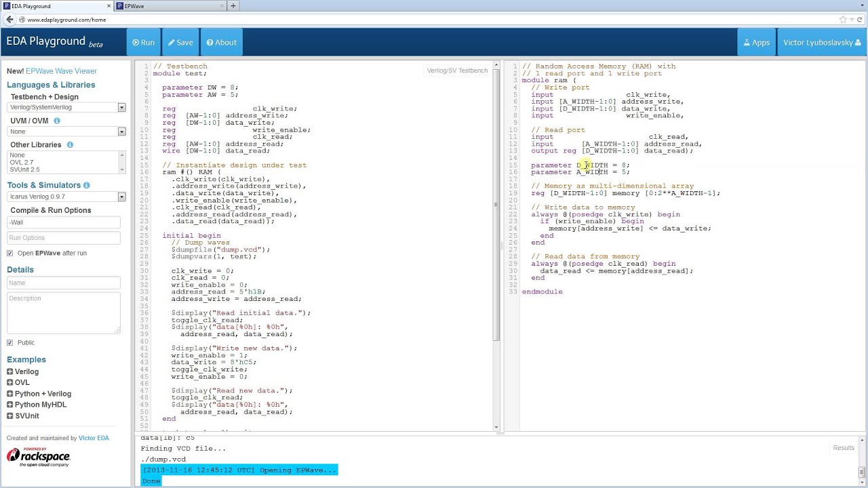Open the new tab plus button
This screenshot has height=488, width=868.
233,6
